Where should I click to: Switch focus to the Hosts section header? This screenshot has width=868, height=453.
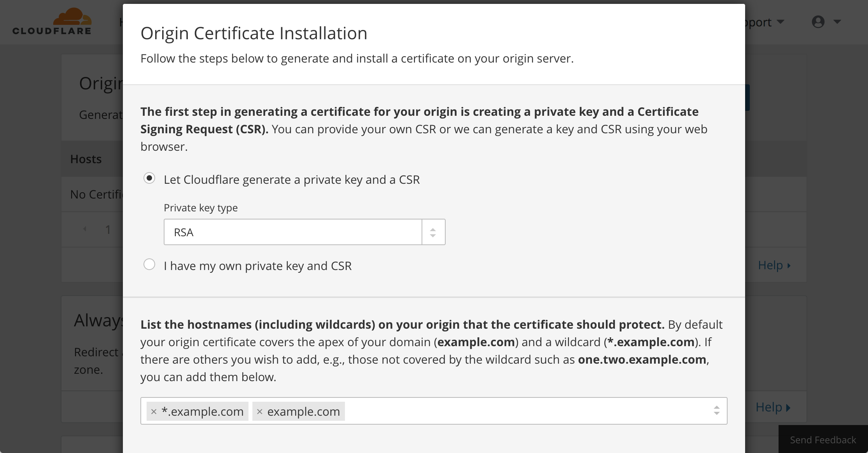click(86, 159)
